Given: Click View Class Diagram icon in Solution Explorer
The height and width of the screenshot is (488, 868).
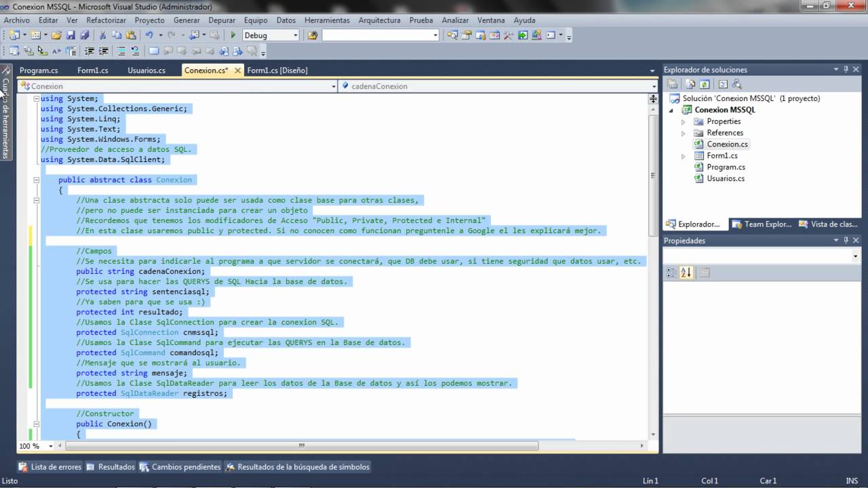Looking at the screenshot, I should [x=737, y=84].
